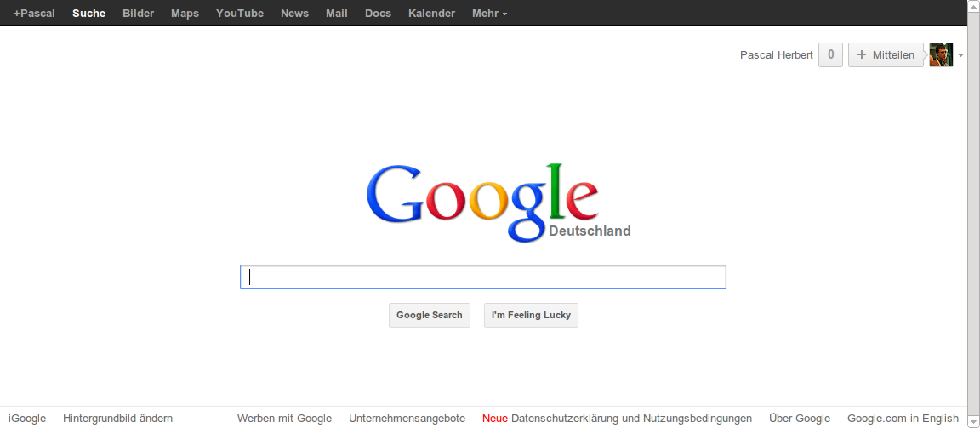Viewport: 980px width, 428px height.
Task: Click the Mitteilen share button
Action: pyautogui.click(x=886, y=55)
